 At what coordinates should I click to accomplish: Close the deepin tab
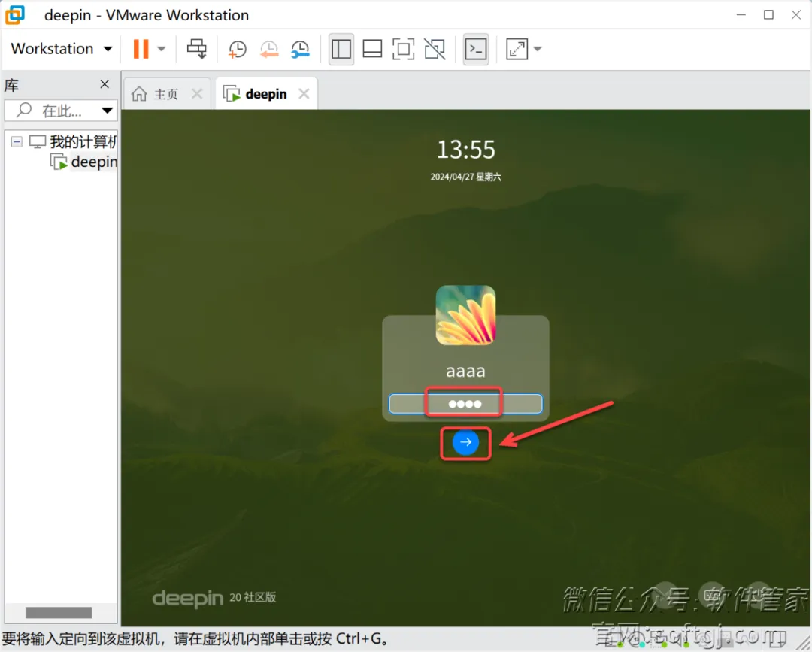(x=304, y=94)
